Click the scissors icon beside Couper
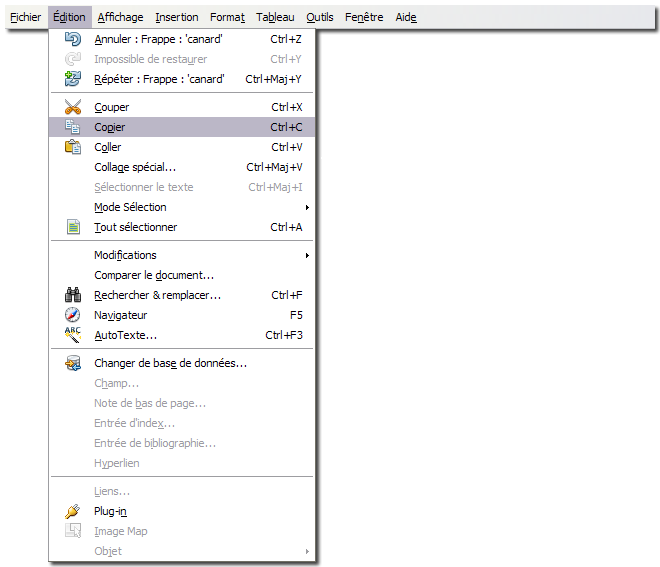The image size is (660, 567). click(73, 107)
